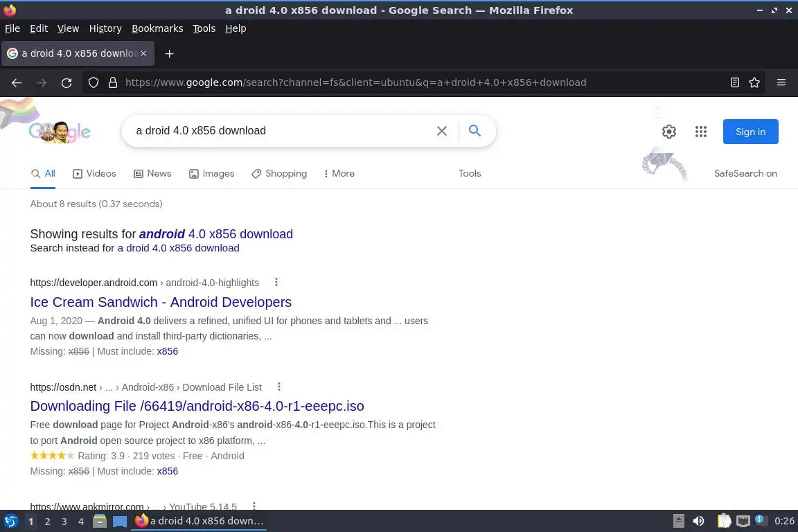Bookmark this page with the star icon
Screen dimensions: 798x532
click(x=754, y=82)
